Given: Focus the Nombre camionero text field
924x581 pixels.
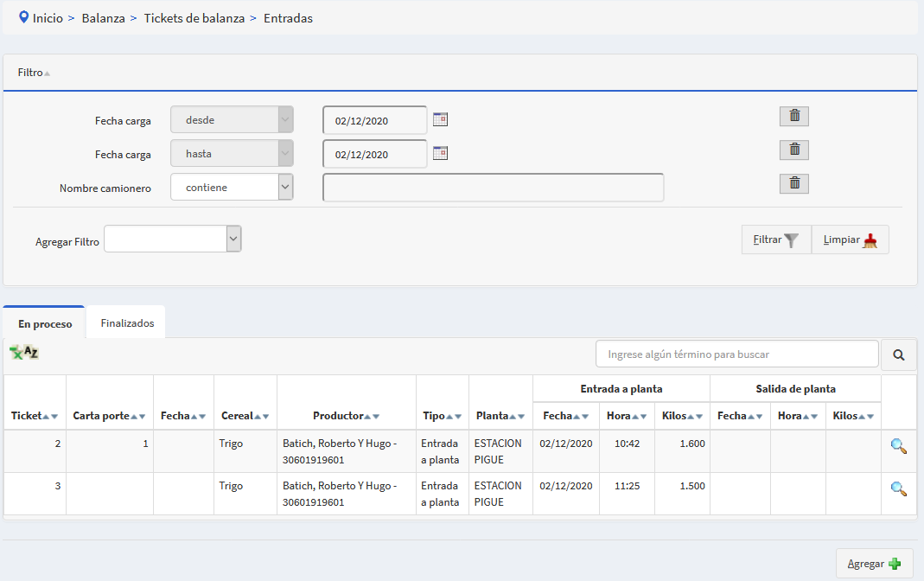Looking at the screenshot, I should coord(493,188).
